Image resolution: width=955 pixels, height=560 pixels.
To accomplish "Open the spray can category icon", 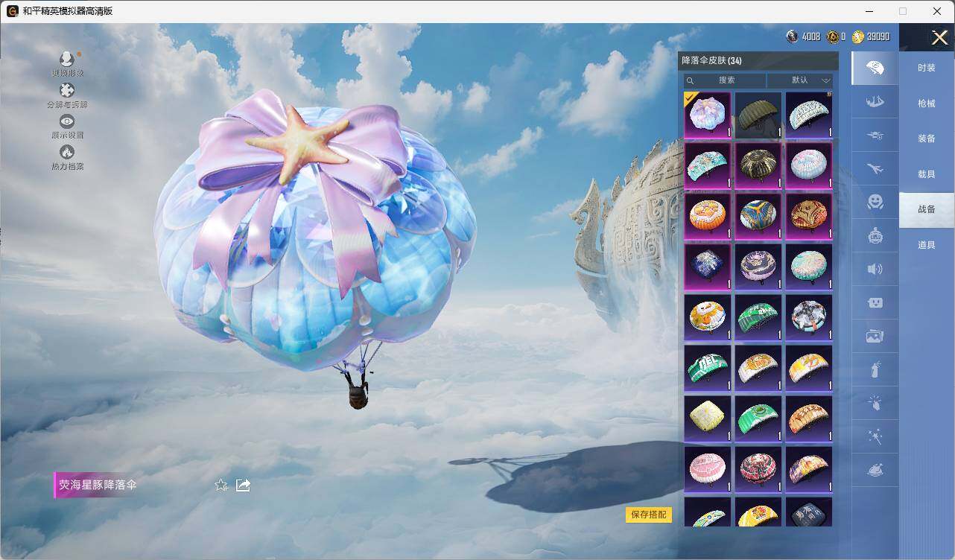I will [875, 369].
